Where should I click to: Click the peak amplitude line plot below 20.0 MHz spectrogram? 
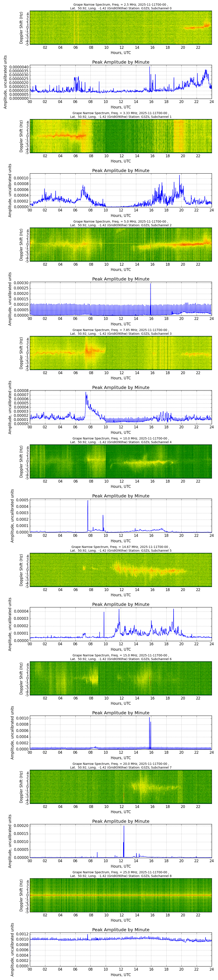pyautogui.click(x=121, y=841)
